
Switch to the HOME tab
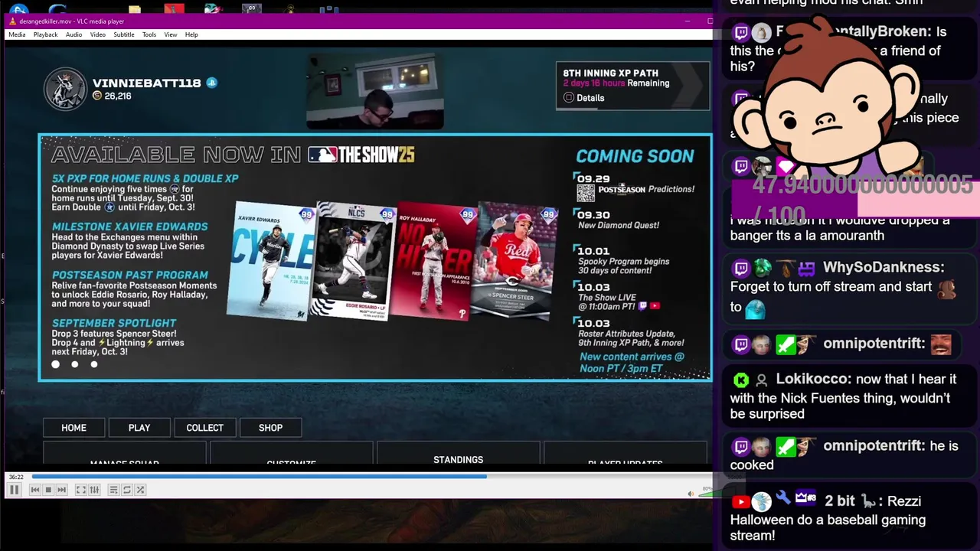pos(74,428)
